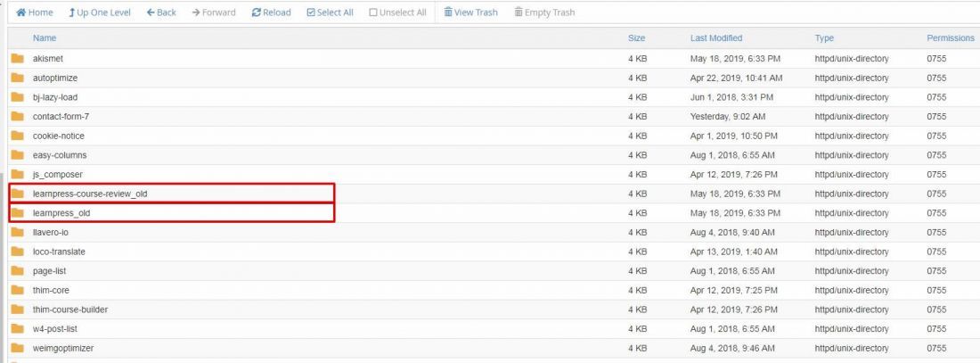980x363 pixels.
Task: Select the thim-course-builder folder name
Action: coord(70,309)
